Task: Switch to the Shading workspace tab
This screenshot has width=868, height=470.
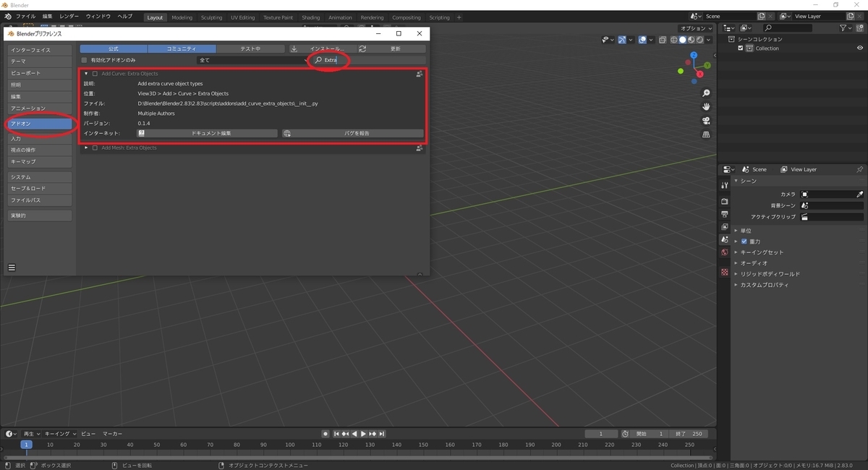Action: 310,17
